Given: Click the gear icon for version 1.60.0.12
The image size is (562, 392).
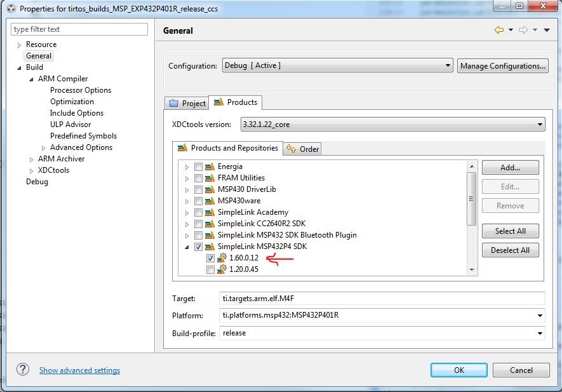Looking at the screenshot, I should point(222,258).
